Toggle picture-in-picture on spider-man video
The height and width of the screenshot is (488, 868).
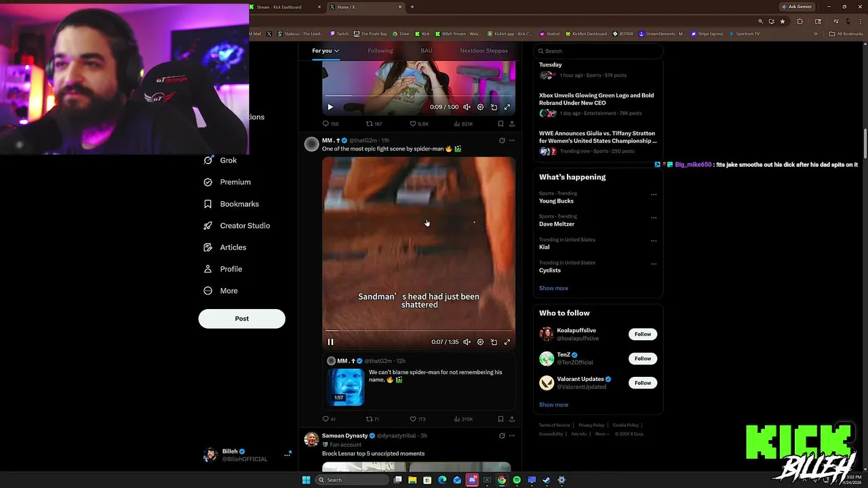[x=494, y=342]
